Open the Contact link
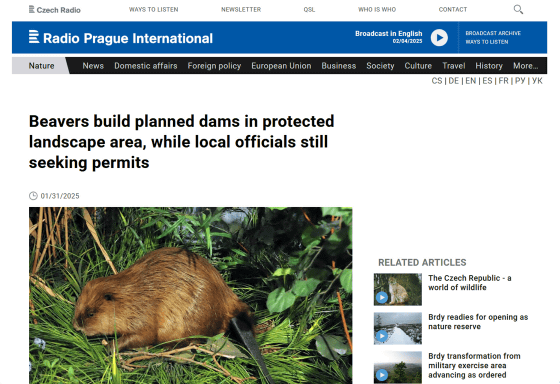This screenshot has width=560, height=384. coord(453,10)
